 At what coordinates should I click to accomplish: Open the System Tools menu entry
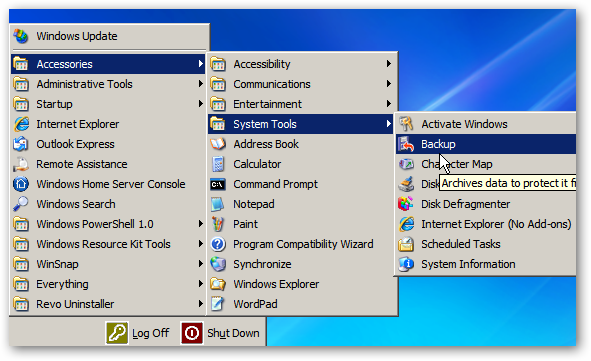coord(300,124)
